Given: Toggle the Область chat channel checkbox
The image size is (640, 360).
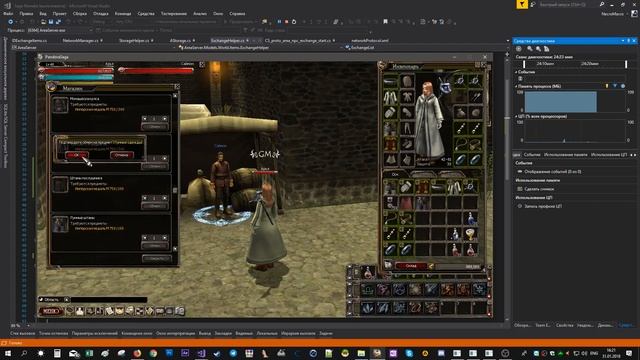Looking at the screenshot, I should tap(41, 300).
